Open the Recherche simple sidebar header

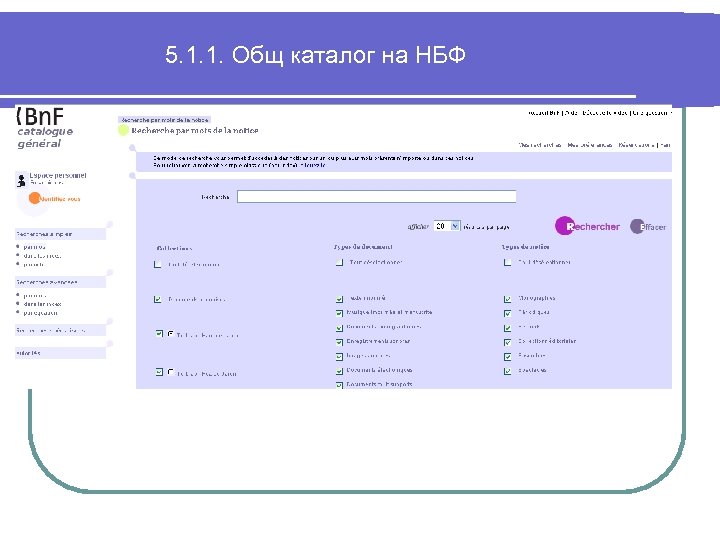click(x=60, y=234)
